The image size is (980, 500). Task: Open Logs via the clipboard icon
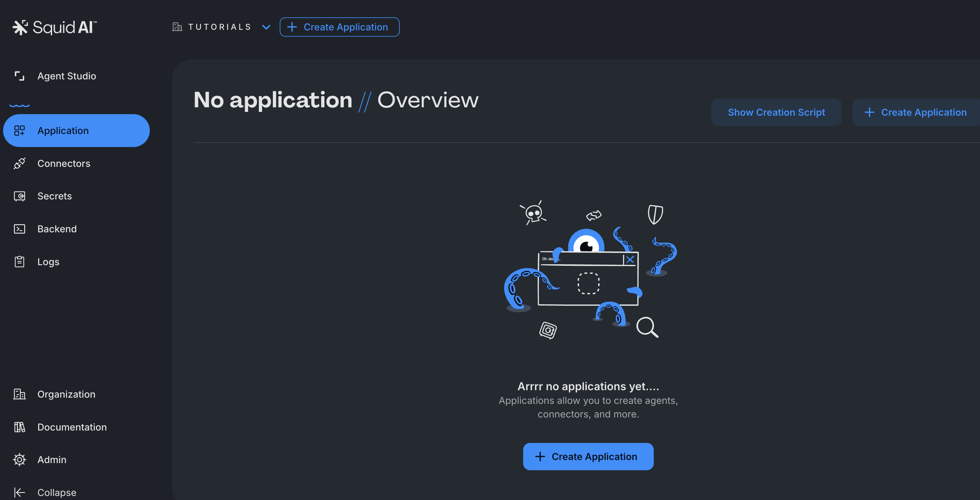(x=20, y=261)
